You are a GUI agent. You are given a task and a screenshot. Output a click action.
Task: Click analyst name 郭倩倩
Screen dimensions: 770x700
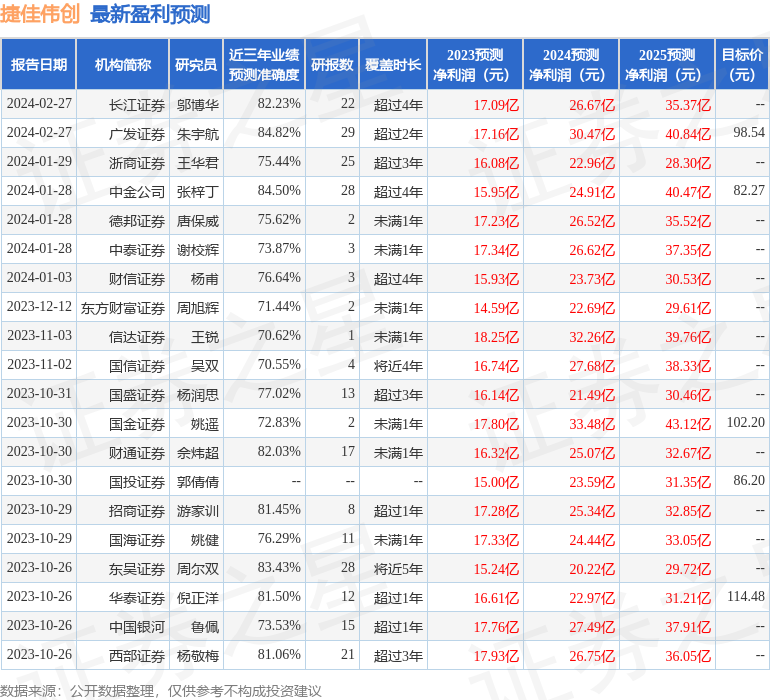coord(197,481)
